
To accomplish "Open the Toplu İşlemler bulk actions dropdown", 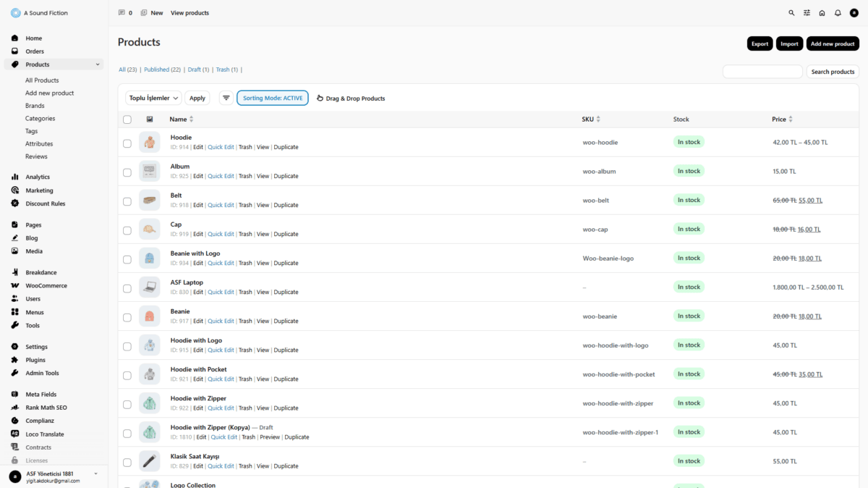I will coord(153,98).
